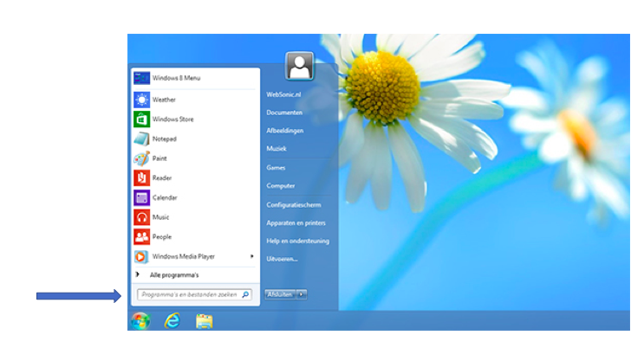Open File Explorer from the taskbar
This screenshot has height=348, width=644.
205,321
